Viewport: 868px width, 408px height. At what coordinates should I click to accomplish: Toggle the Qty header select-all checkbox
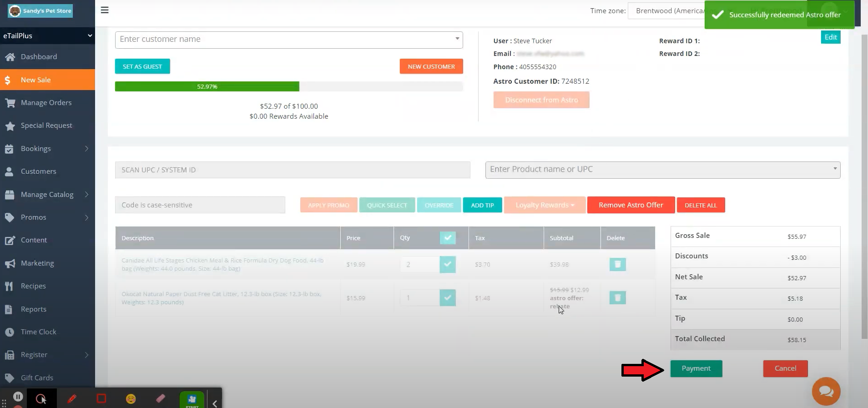tap(448, 238)
